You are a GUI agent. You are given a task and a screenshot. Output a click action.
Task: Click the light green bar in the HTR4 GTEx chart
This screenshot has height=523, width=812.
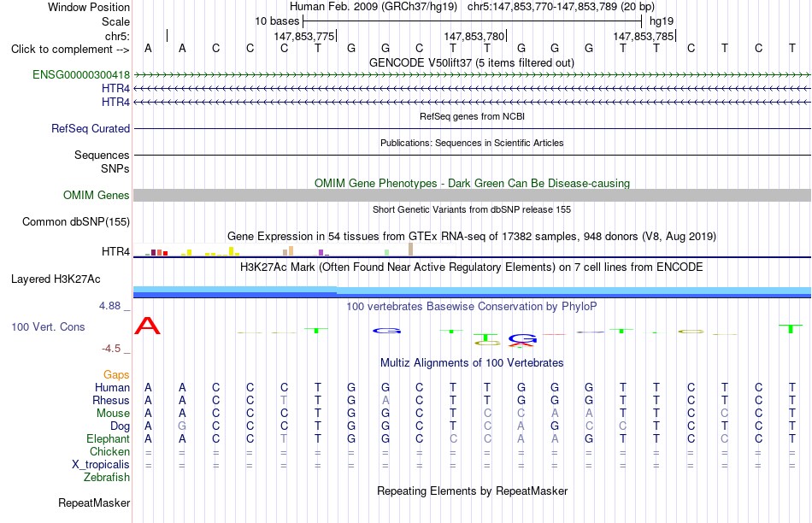click(387, 253)
